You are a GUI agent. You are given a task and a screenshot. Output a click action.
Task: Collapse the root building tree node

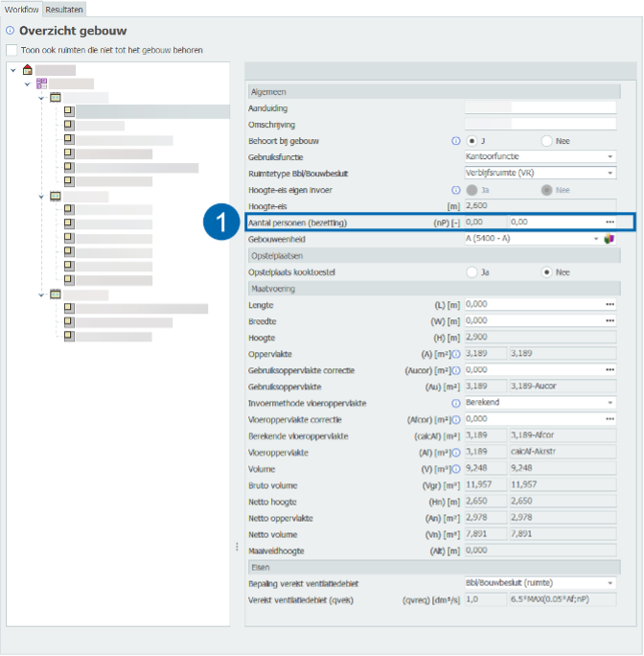(12, 70)
